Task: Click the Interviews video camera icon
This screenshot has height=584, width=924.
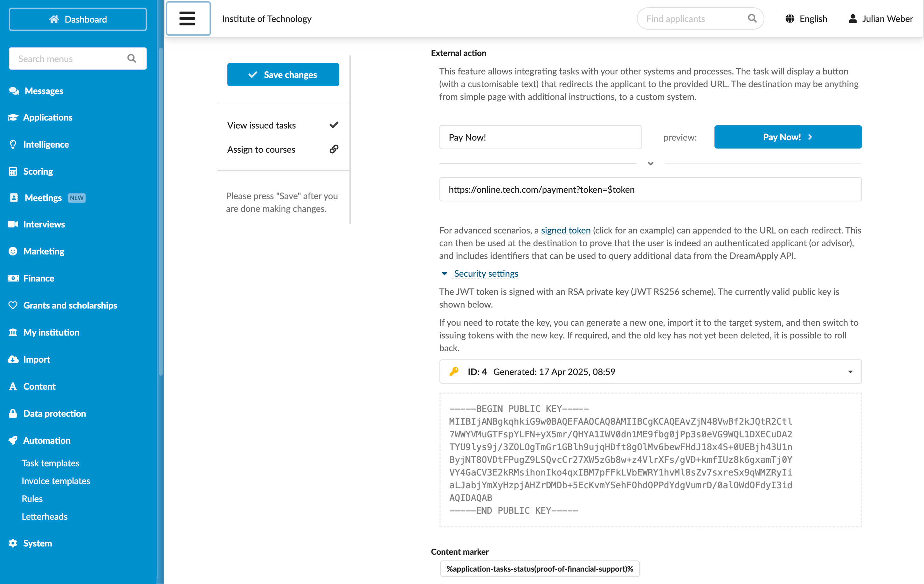Action: (x=13, y=224)
